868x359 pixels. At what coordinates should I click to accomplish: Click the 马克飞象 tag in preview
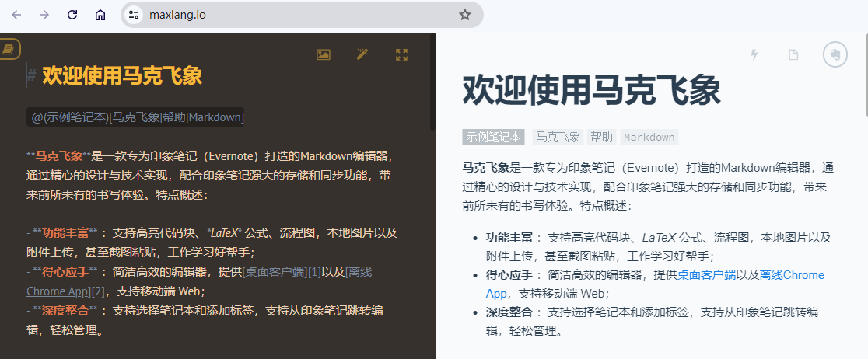click(558, 138)
